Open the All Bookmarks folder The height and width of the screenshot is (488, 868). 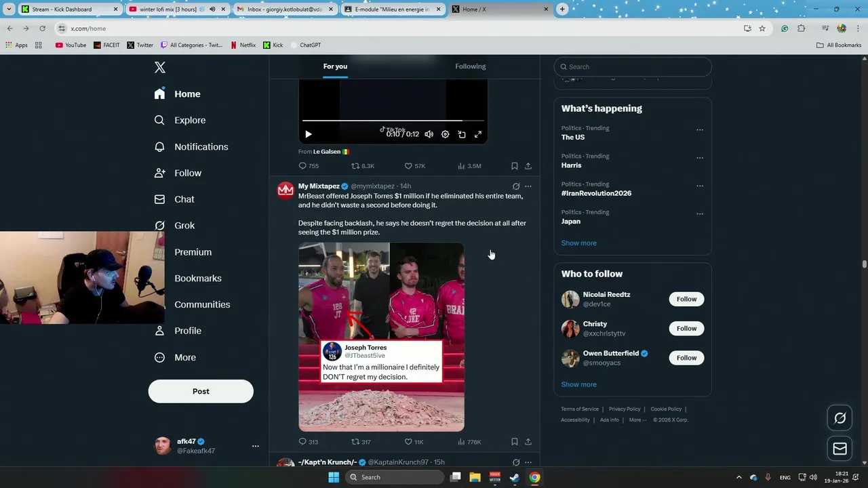tap(839, 45)
